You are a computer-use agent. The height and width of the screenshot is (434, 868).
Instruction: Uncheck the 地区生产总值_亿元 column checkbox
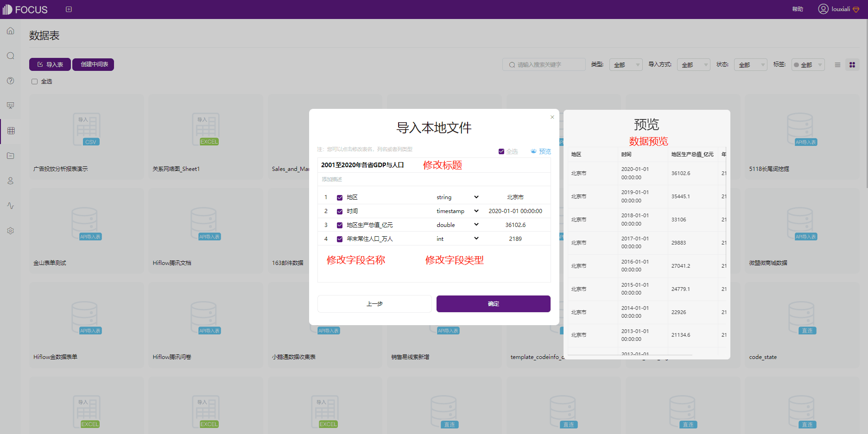(x=340, y=225)
